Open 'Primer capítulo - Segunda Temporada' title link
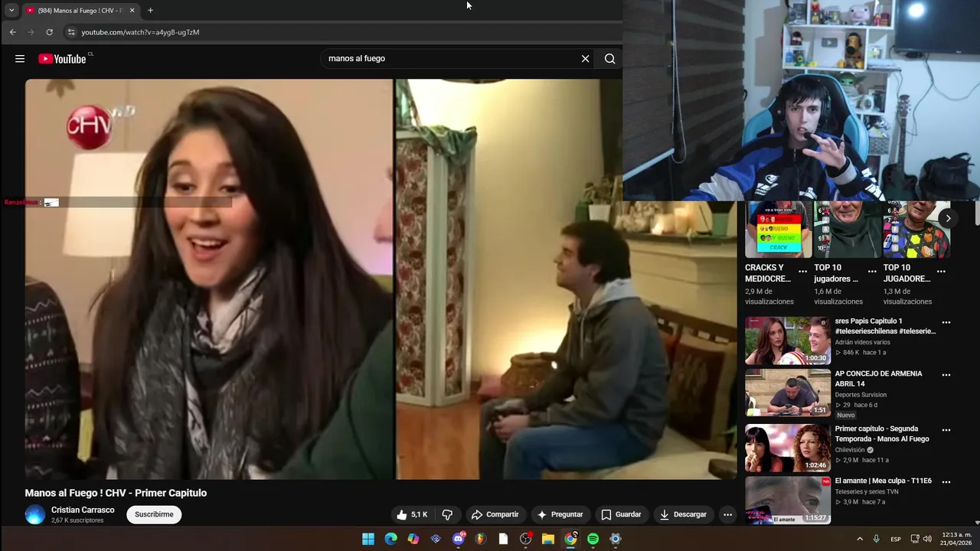This screenshot has height=551, width=980. pyautogui.click(x=882, y=434)
